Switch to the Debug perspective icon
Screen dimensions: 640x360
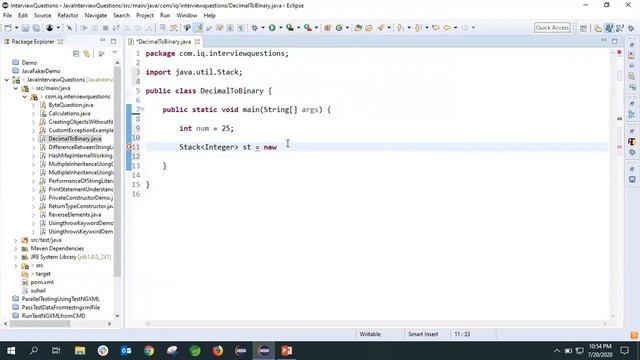tap(631, 28)
